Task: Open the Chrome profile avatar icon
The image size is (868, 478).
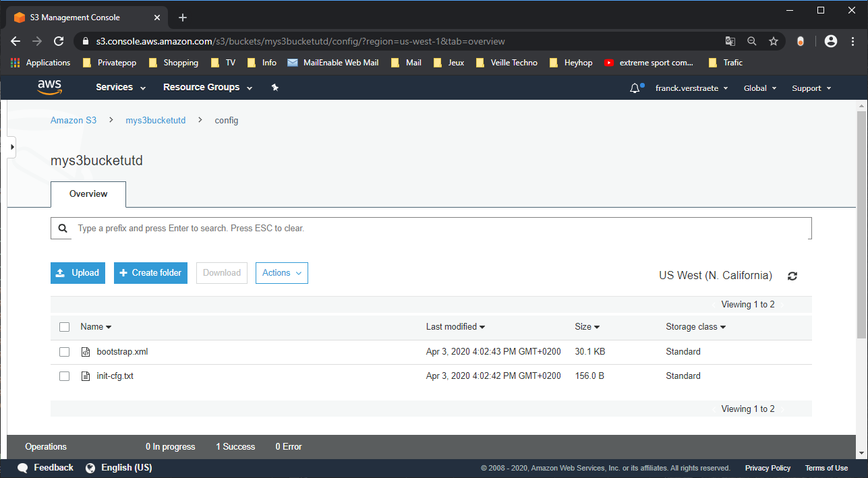Action: tap(831, 41)
